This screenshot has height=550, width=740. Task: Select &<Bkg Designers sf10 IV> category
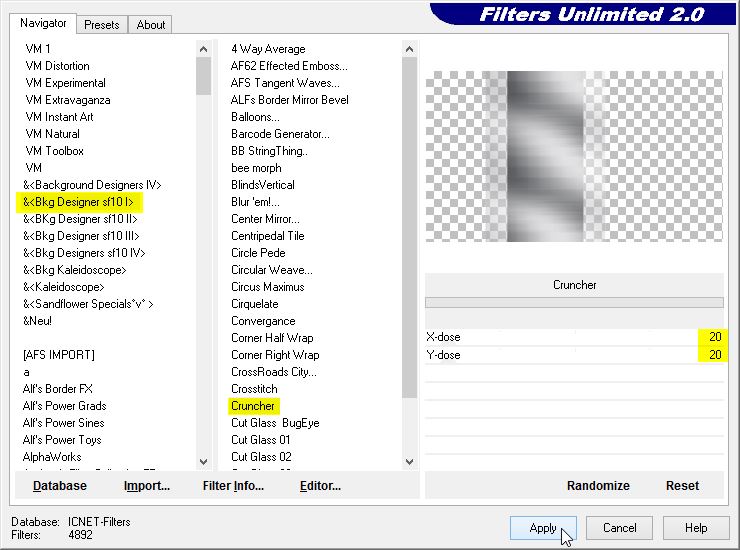coord(84,253)
